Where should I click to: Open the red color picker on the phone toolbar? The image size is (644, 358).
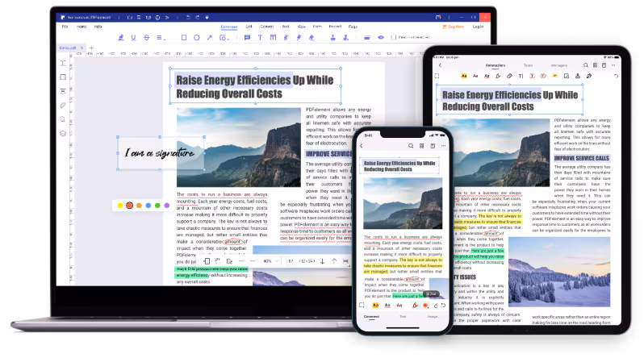point(425,306)
